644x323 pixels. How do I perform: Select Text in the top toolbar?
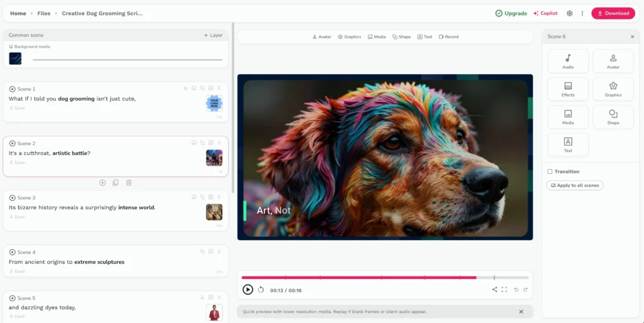pos(425,36)
